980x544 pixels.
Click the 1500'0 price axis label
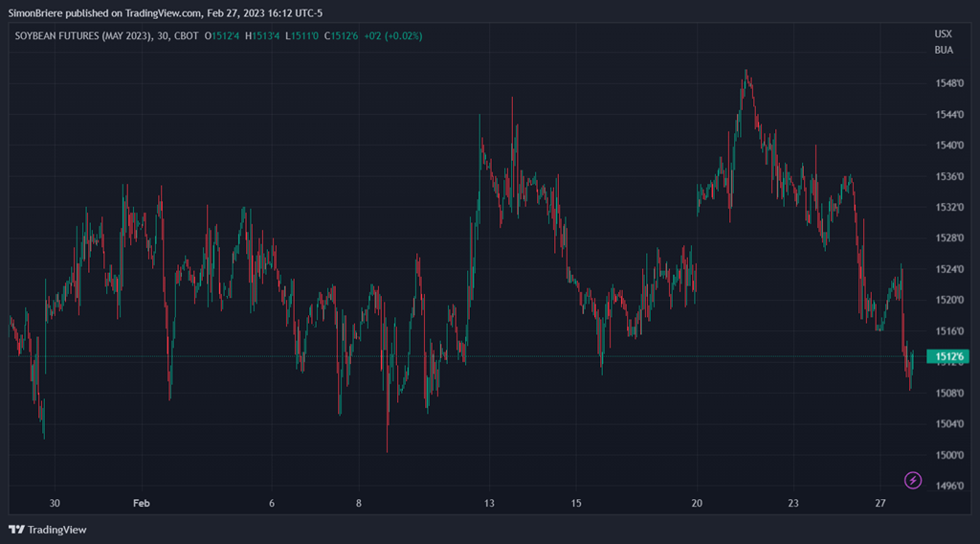(948, 455)
